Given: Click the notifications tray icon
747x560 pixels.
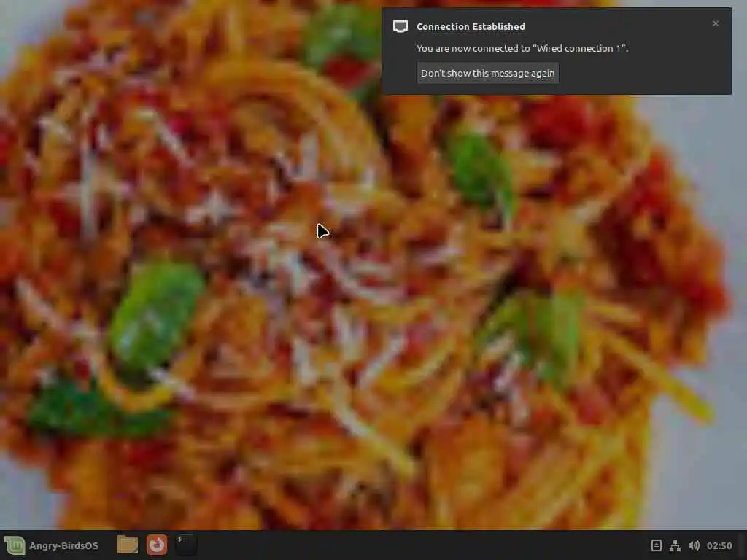Looking at the screenshot, I should [x=656, y=545].
